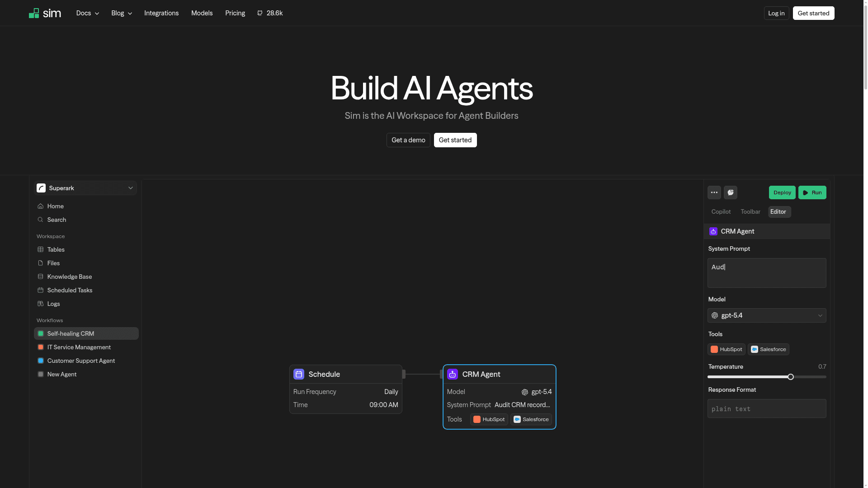The width and height of the screenshot is (868, 488).
Task: Click the Get a demo button
Action: (408, 140)
